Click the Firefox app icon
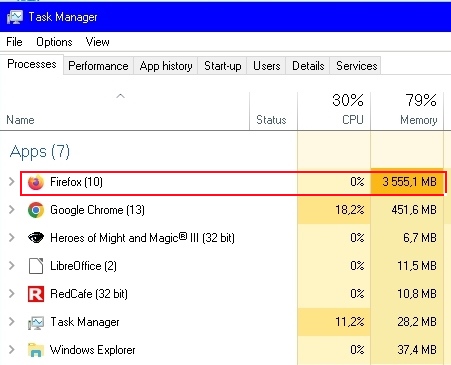This screenshot has width=451, height=365. 36,182
